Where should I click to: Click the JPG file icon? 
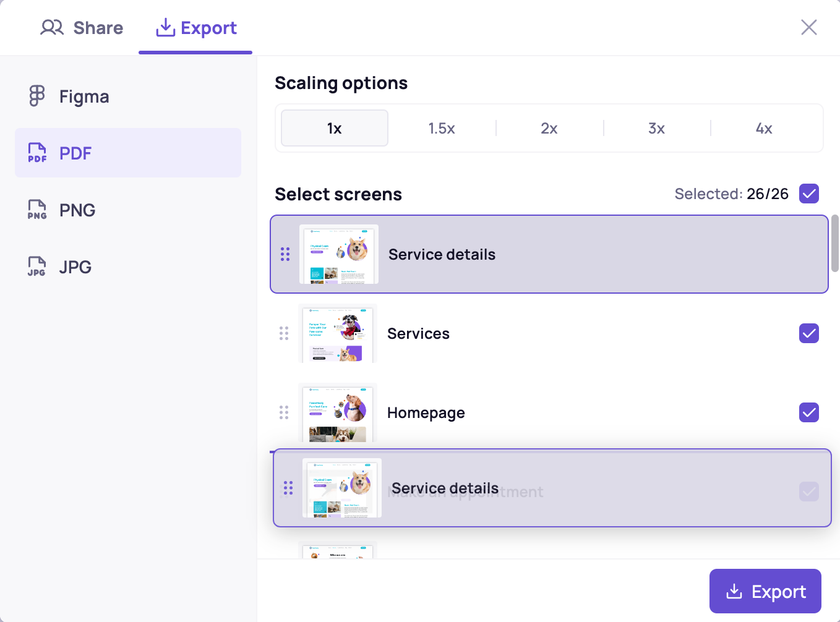(37, 266)
